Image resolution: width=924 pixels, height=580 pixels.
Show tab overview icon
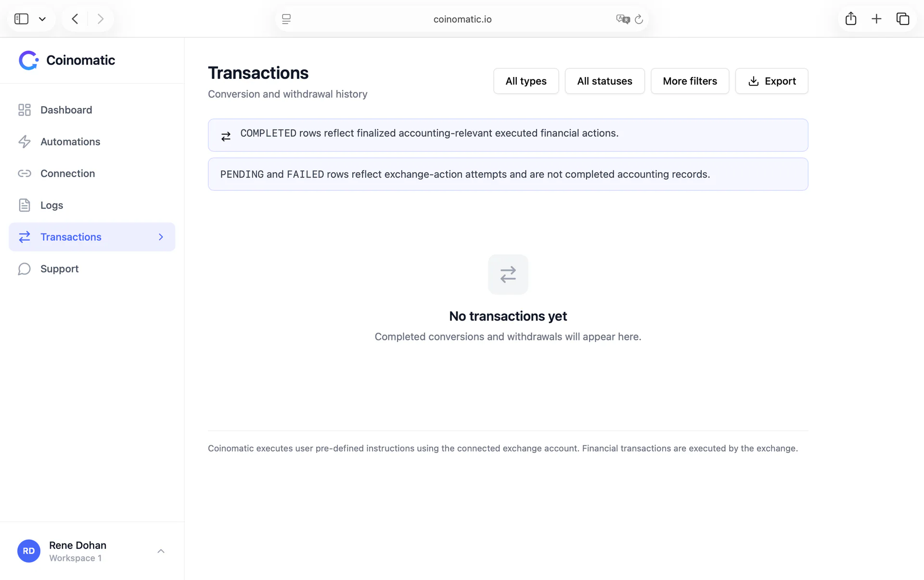[x=903, y=19]
